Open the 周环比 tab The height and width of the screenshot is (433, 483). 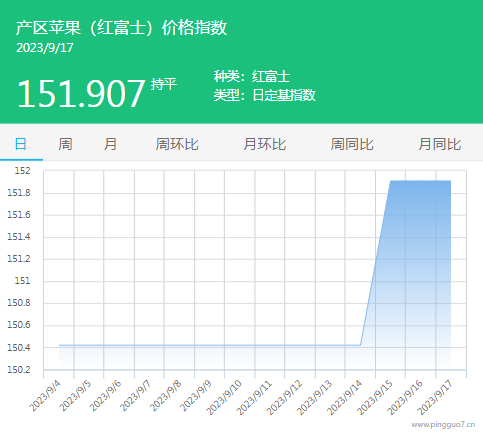177,144
